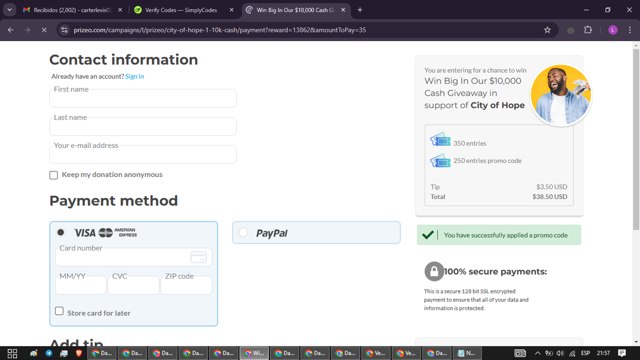This screenshot has height=360, width=640.
Task: Open the Extensions puzzle icon
Action: (x=588, y=30)
